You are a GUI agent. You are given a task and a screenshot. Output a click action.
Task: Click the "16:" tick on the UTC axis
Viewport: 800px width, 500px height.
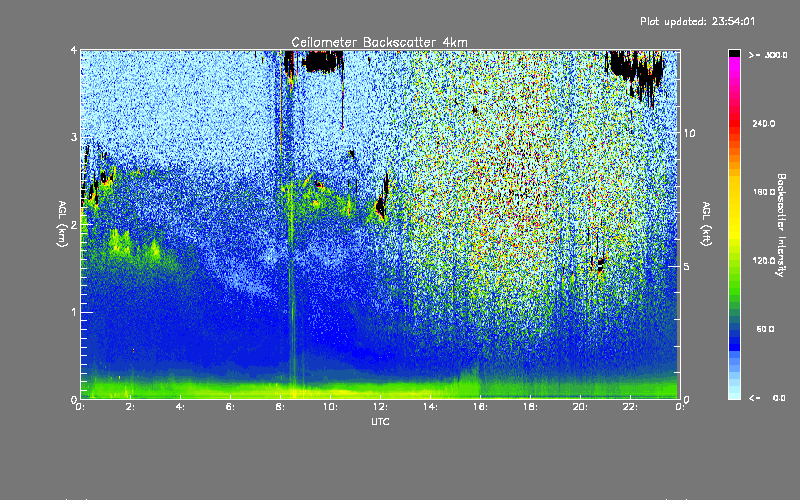click(x=480, y=407)
